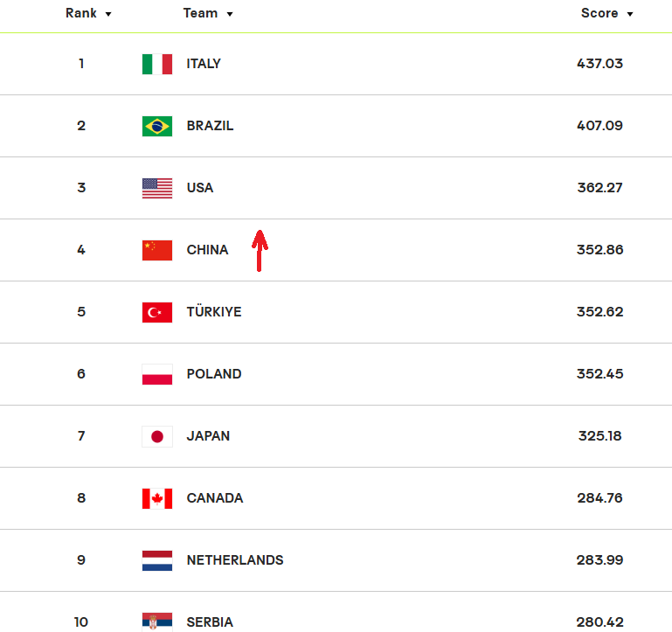The image size is (672, 632).
Task: Click the red upward arrow annotation
Action: click(x=260, y=250)
